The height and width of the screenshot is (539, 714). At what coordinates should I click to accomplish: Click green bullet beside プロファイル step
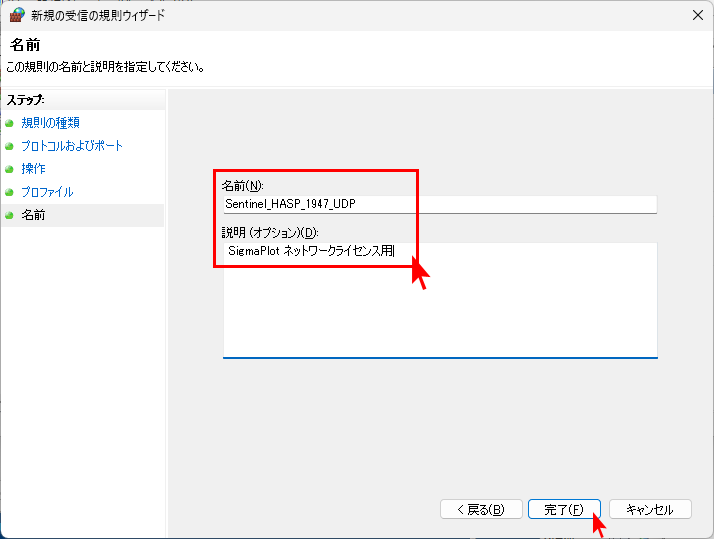pos(10,192)
